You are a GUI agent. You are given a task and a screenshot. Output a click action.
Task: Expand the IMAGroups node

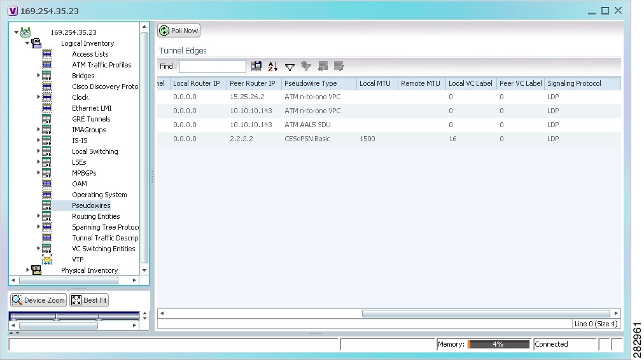click(x=38, y=129)
